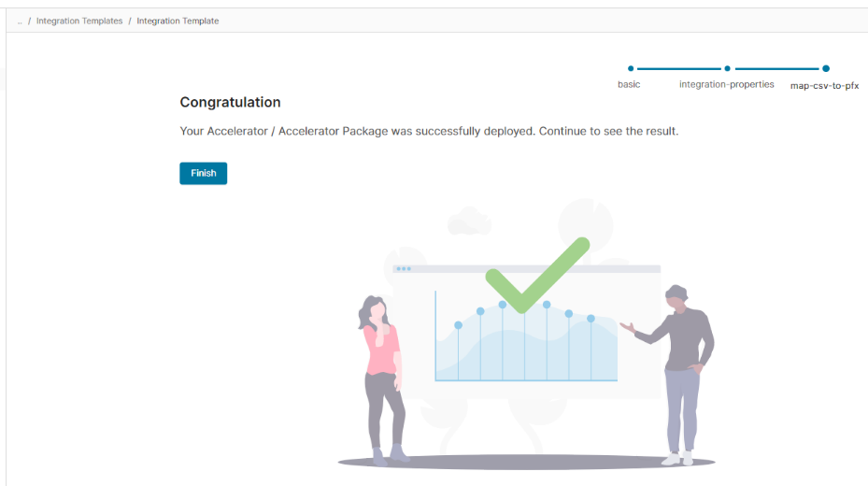
Task: Open the Integration Templates breadcrumb link
Action: (x=79, y=21)
